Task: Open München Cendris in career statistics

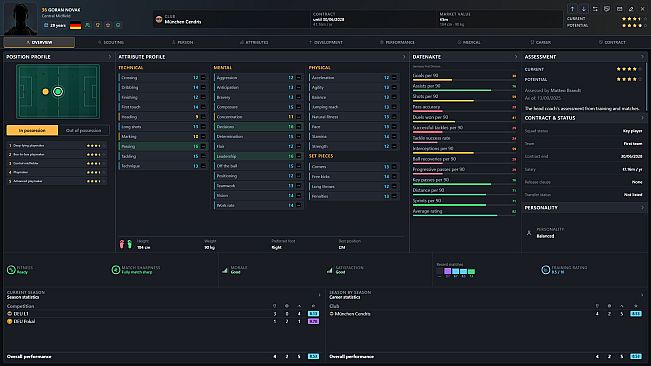Action: [x=352, y=314]
